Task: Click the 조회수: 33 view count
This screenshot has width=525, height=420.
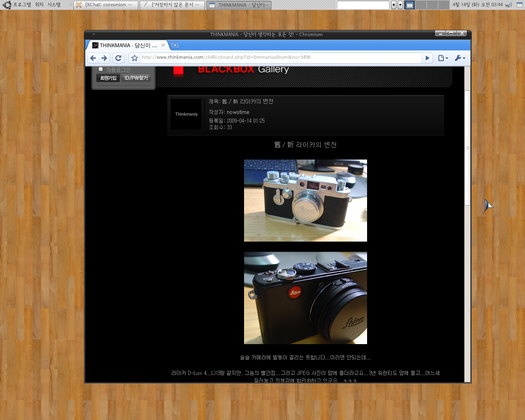Action: pos(220,127)
